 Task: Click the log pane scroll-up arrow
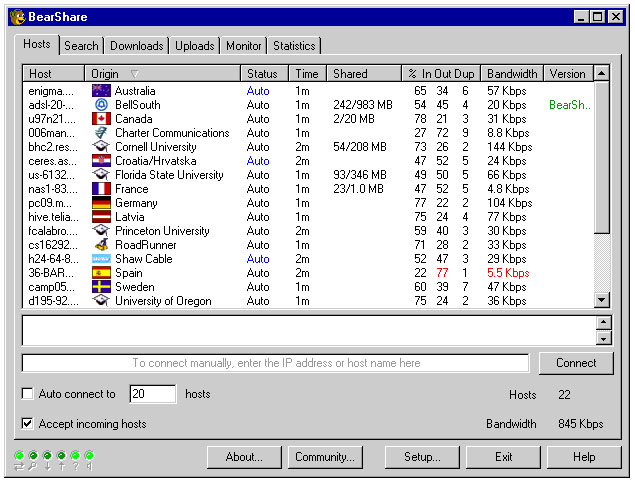(x=603, y=323)
